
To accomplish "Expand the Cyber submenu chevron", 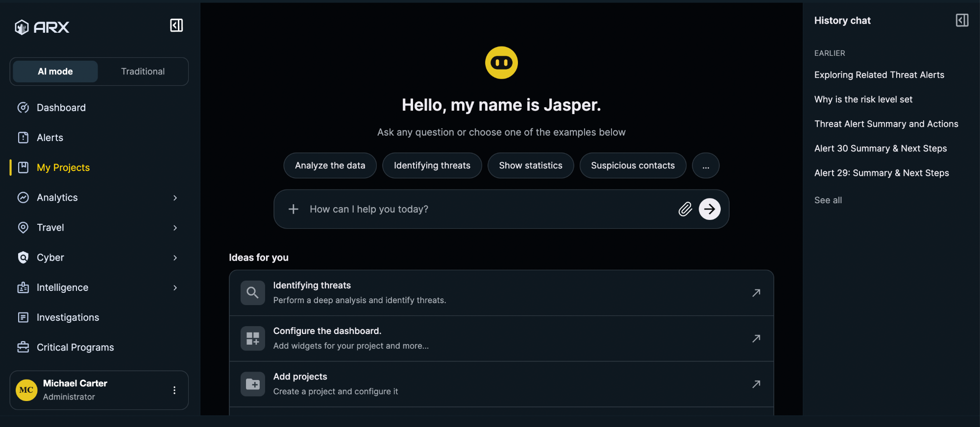I will coord(175,258).
